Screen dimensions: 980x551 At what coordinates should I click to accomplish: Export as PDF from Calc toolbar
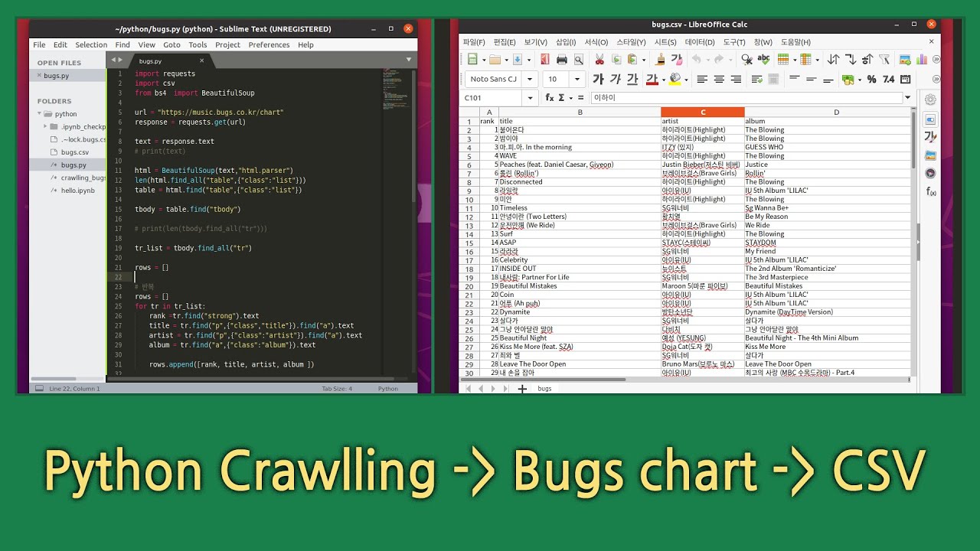pyautogui.click(x=545, y=59)
